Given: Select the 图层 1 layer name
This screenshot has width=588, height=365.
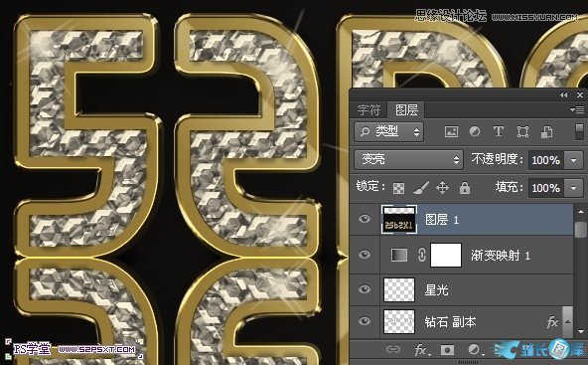Looking at the screenshot, I should tap(442, 220).
